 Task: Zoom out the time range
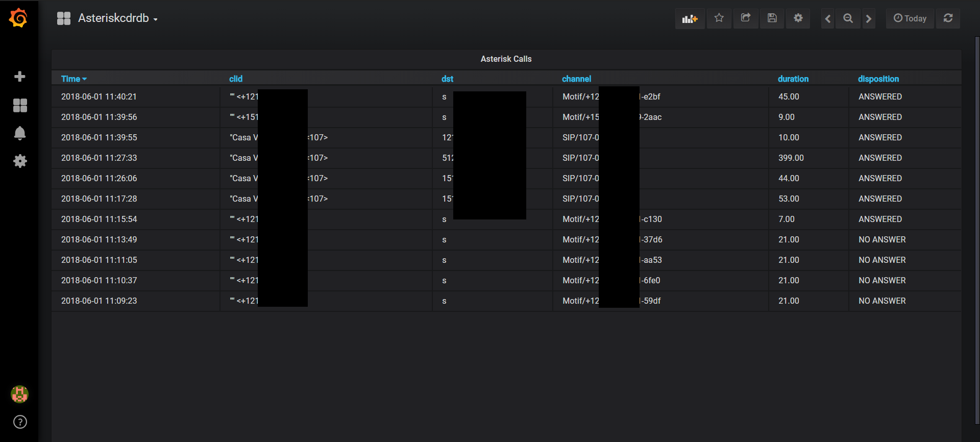(x=848, y=18)
